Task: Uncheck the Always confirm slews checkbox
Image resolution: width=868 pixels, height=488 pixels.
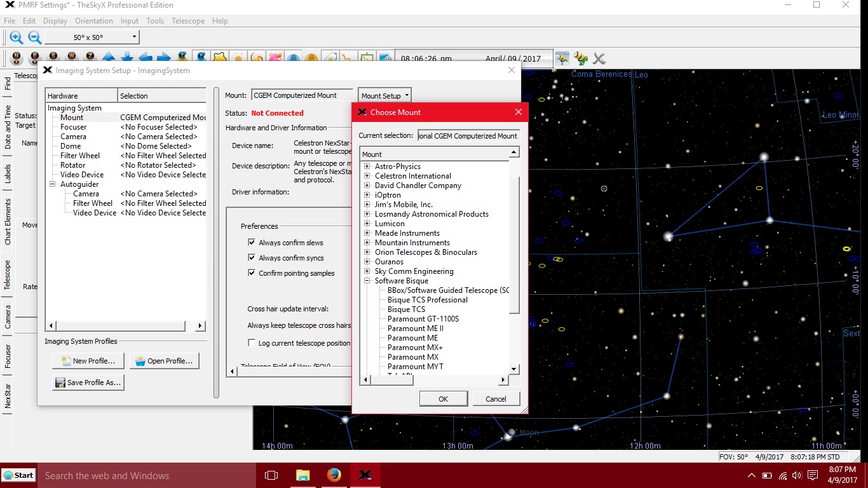Action: pos(252,242)
